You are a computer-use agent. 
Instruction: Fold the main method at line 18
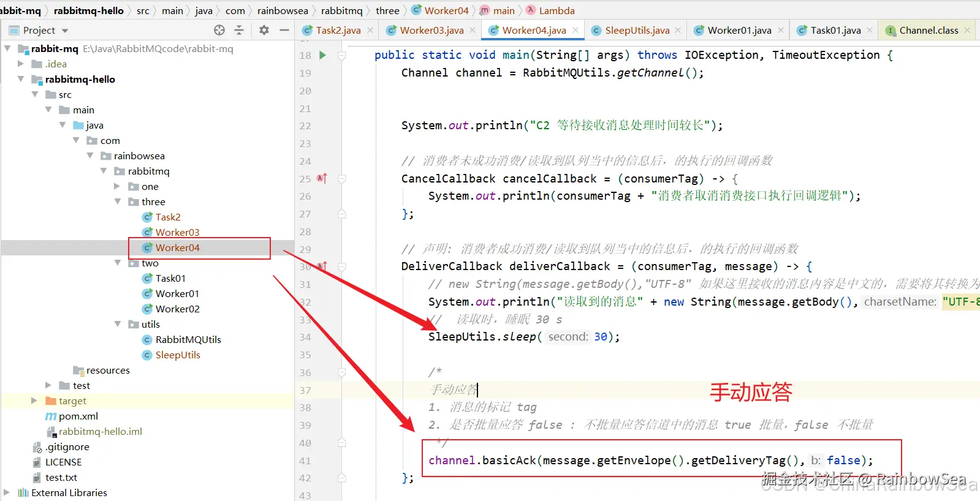[342, 55]
